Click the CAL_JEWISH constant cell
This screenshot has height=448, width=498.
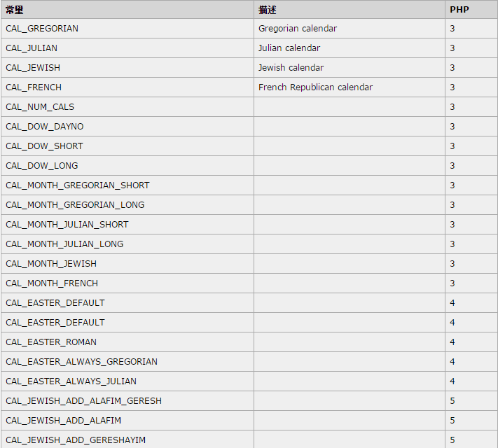click(x=127, y=68)
